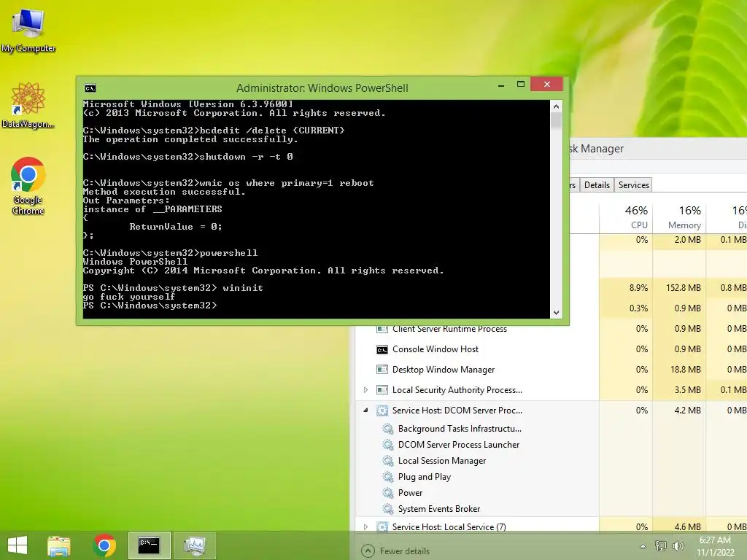Image resolution: width=747 pixels, height=560 pixels.
Task: Maximize the PowerShell window
Action: (x=521, y=85)
